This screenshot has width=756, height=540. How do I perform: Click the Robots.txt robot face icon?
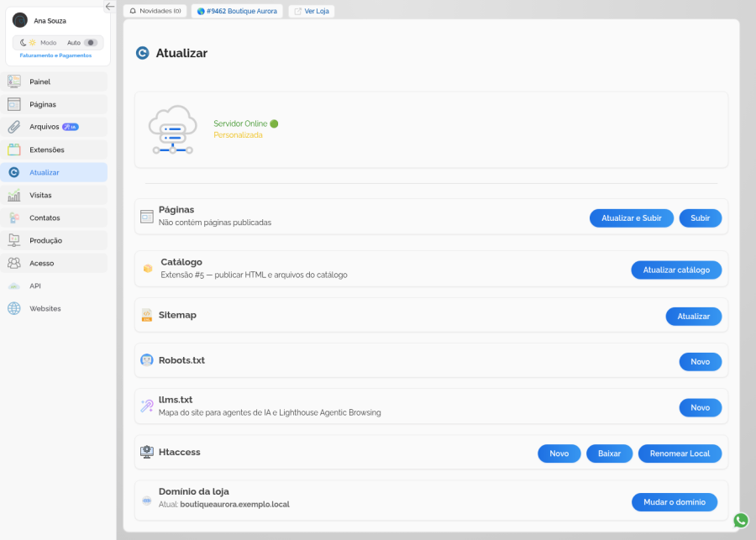click(x=146, y=360)
